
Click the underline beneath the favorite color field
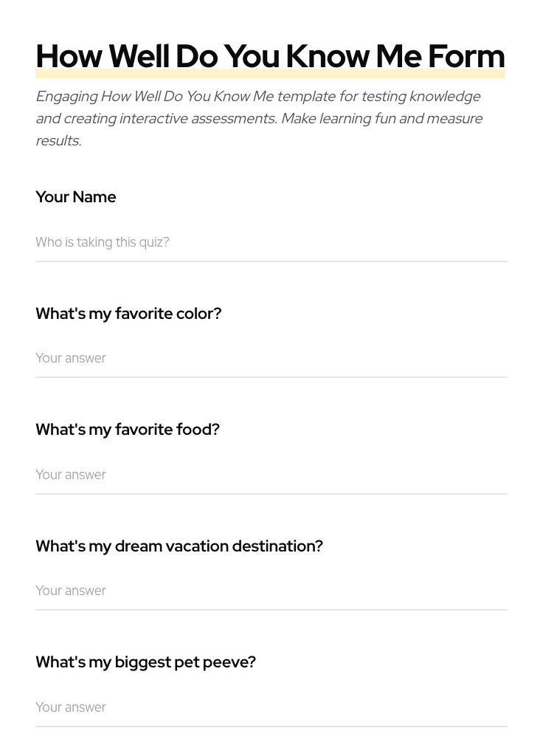click(x=271, y=377)
